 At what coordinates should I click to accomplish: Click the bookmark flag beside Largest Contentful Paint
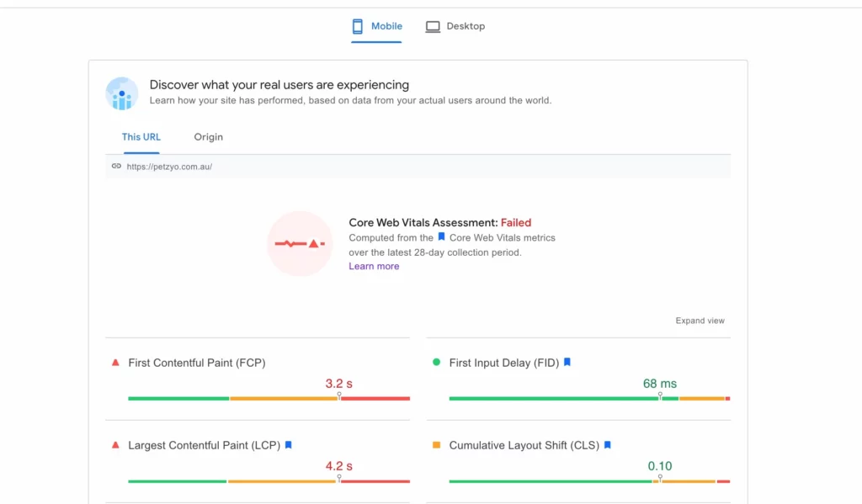tap(288, 444)
